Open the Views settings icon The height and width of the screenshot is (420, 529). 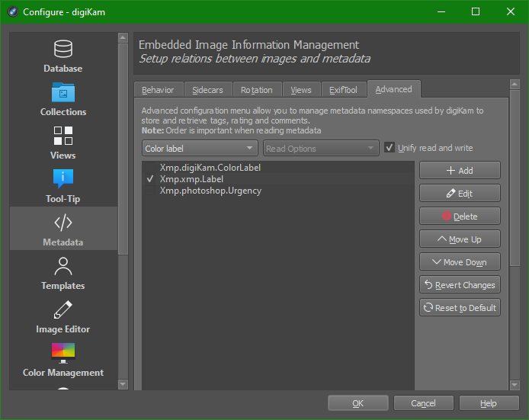point(63,136)
